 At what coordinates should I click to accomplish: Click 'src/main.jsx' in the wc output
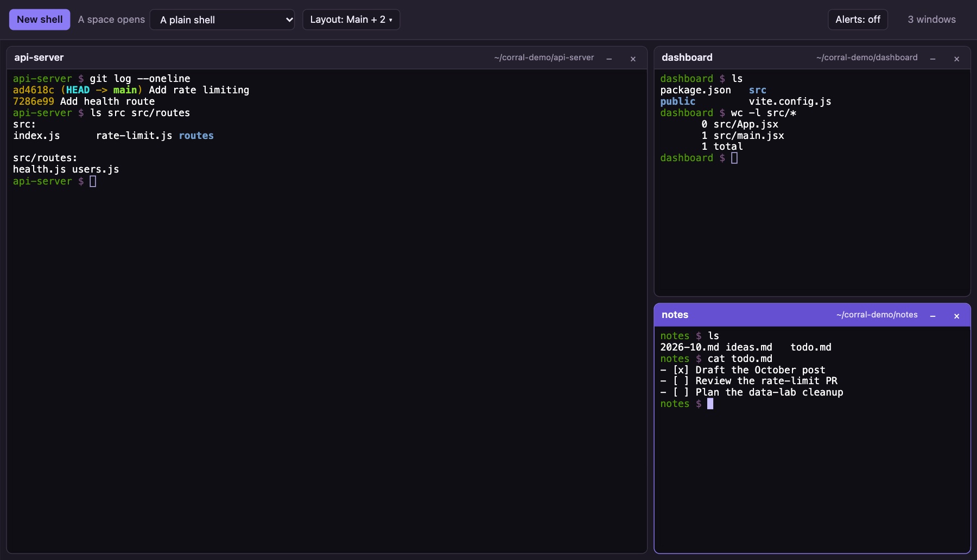[749, 136]
